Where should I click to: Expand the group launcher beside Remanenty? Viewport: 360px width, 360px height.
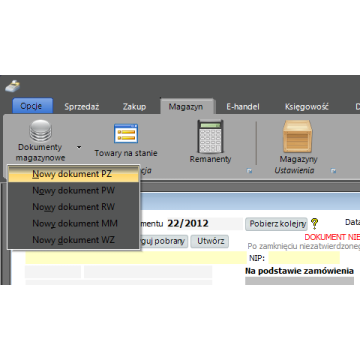point(249,171)
